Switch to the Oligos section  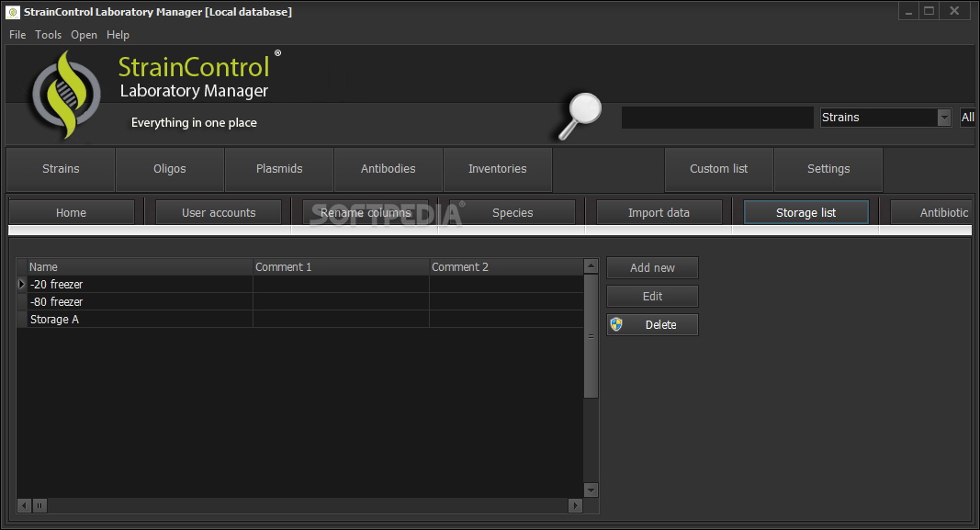tap(170, 169)
